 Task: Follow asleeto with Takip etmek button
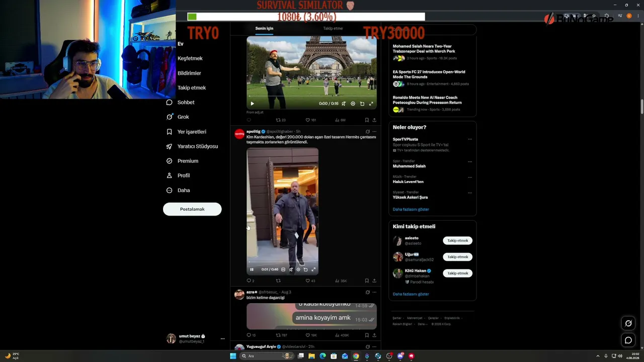tap(458, 240)
